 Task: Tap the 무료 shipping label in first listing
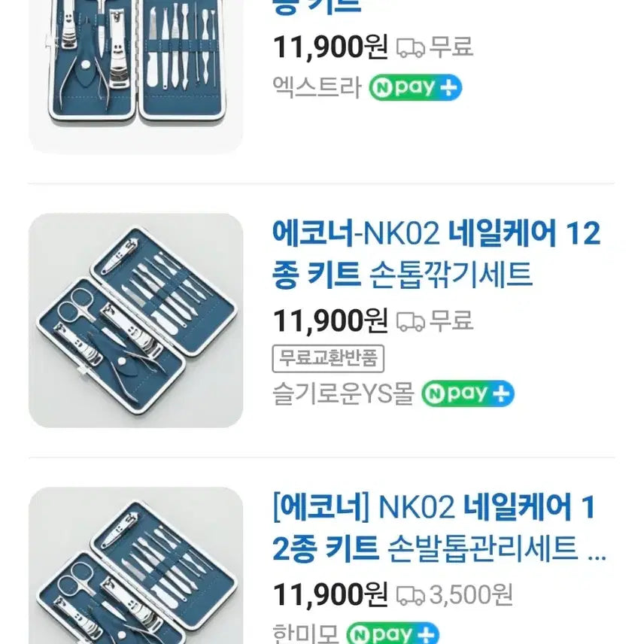coord(451,47)
